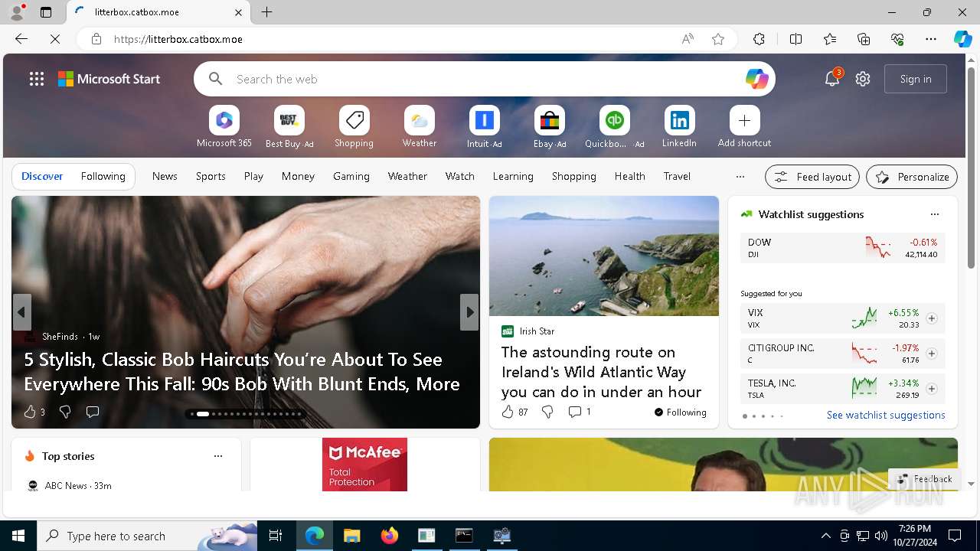The height and width of the screenshot is (551, 980).
Task: Open Edge Settings and more menu
Action: pyautogui.click(x=931, y=39)
